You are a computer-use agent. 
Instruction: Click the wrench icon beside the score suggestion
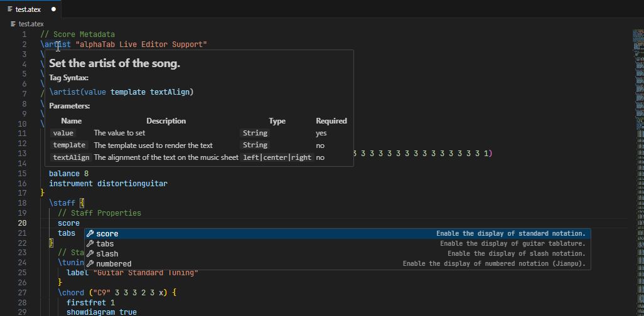90,234
